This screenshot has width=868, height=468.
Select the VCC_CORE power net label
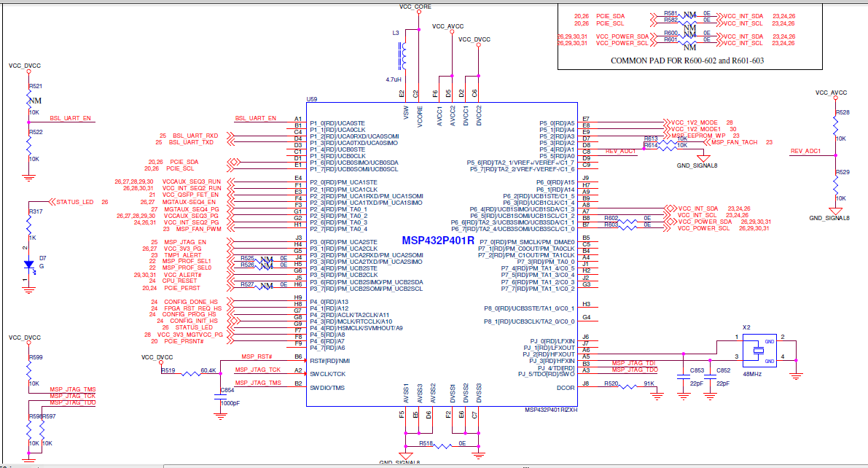tap(415, 7)
